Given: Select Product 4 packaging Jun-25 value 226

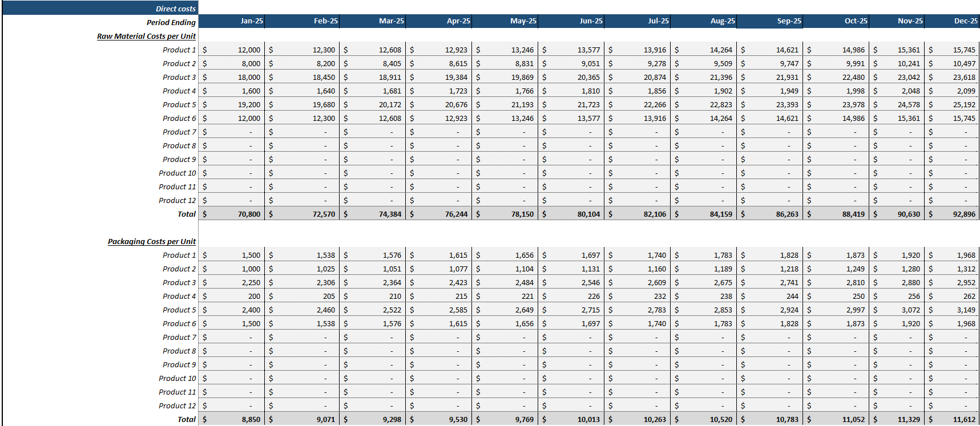Looking at the screenshot, I should 571,296.
